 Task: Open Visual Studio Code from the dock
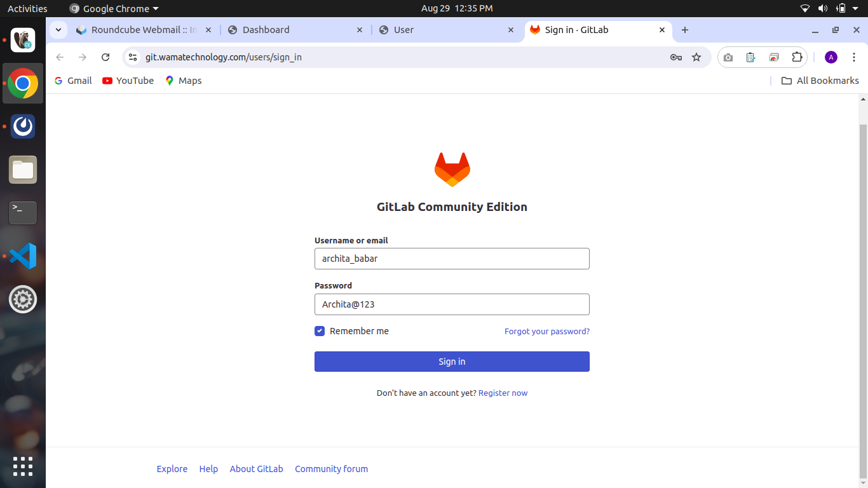coord(23,256)
